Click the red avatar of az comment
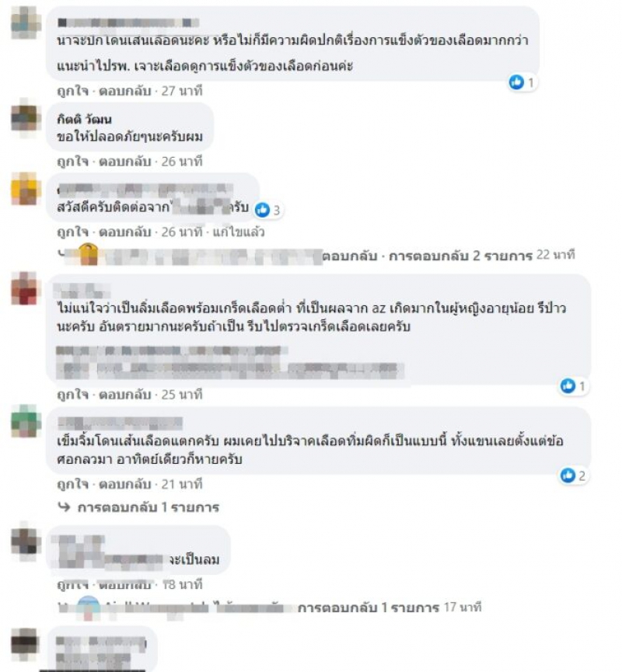The width and height of the screenshot is (622, 672). pyautogui.click(x=26, y=288)
